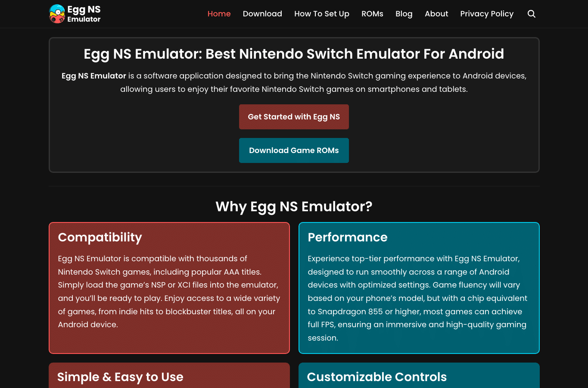The image size is (588, 388).
Task: Click the bold Egg NS Emulator intro text
Action: click(x=94, y=76)
